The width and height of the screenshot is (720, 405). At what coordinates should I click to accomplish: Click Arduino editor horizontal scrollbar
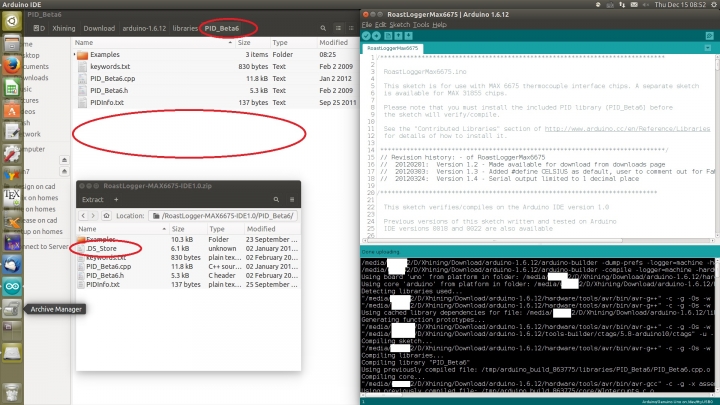click(x=494, y=240)
